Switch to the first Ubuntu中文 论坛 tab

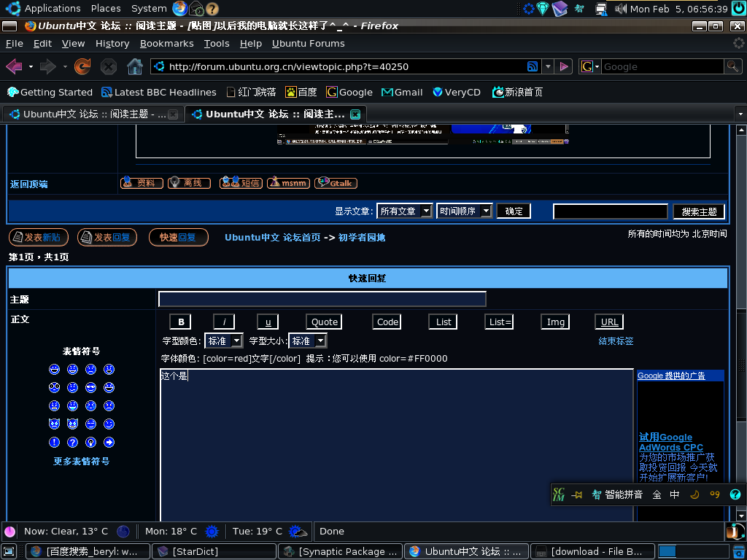[93, 114]
